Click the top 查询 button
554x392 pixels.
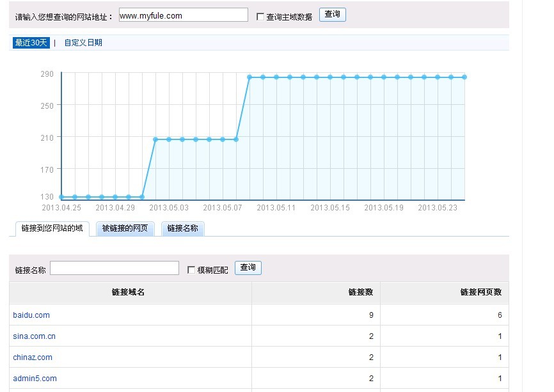(332, 15)
